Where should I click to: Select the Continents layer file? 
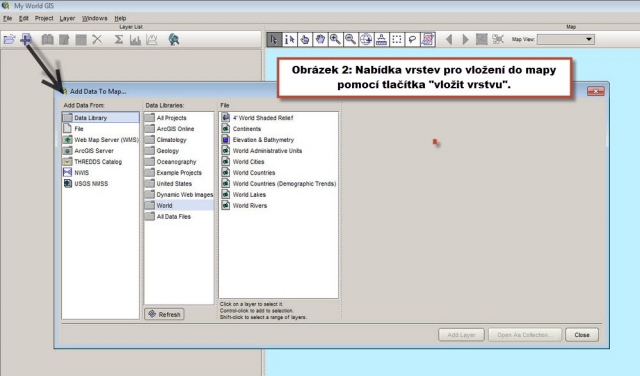[x=279, y=129]
